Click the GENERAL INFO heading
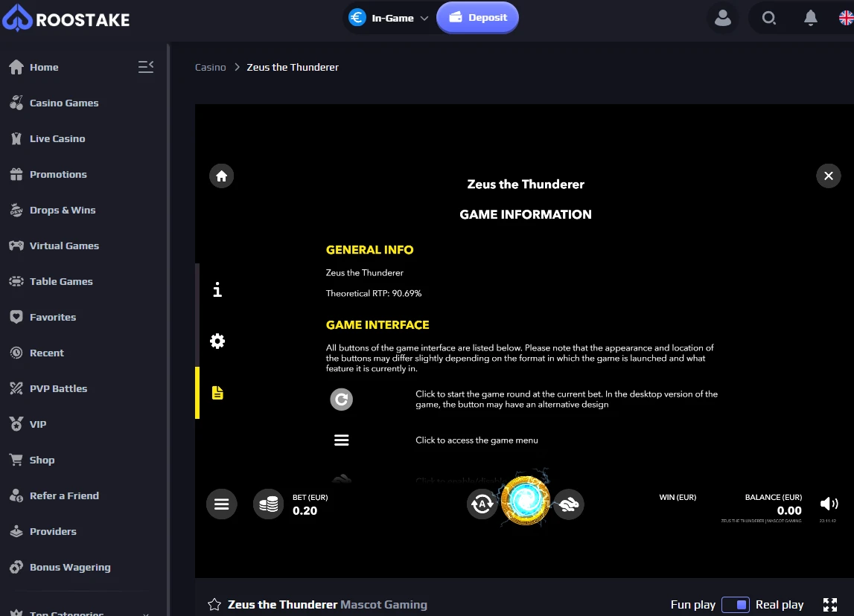This screenshot has width=854, height=616. click(369, 250)
